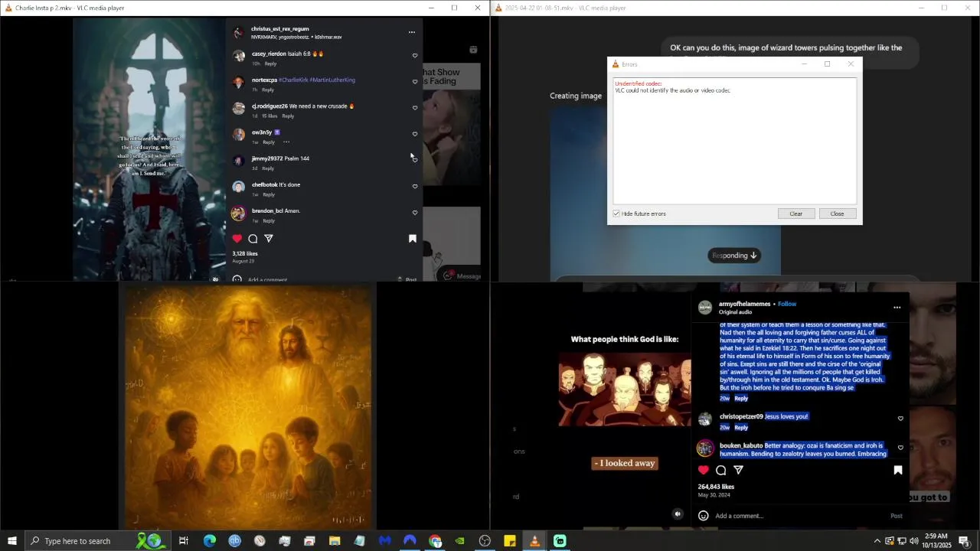
Task: Click the #CharlieKirk hashtag
Action: [x=293, y=80]
